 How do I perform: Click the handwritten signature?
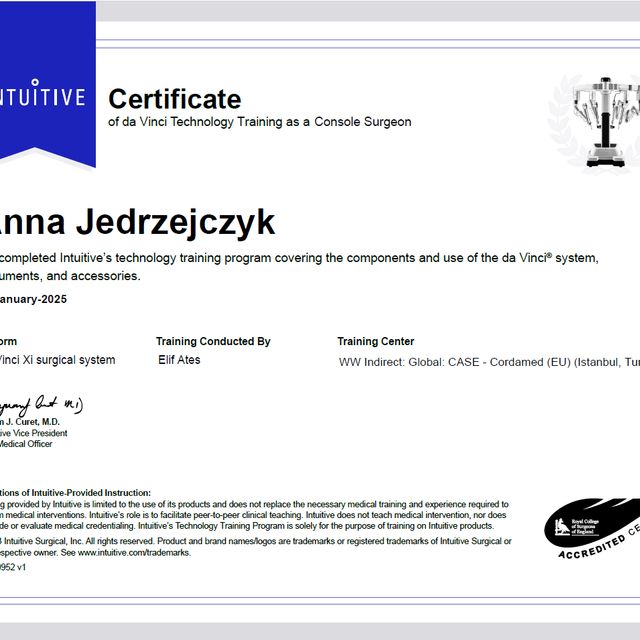click(x=41, y=405)
